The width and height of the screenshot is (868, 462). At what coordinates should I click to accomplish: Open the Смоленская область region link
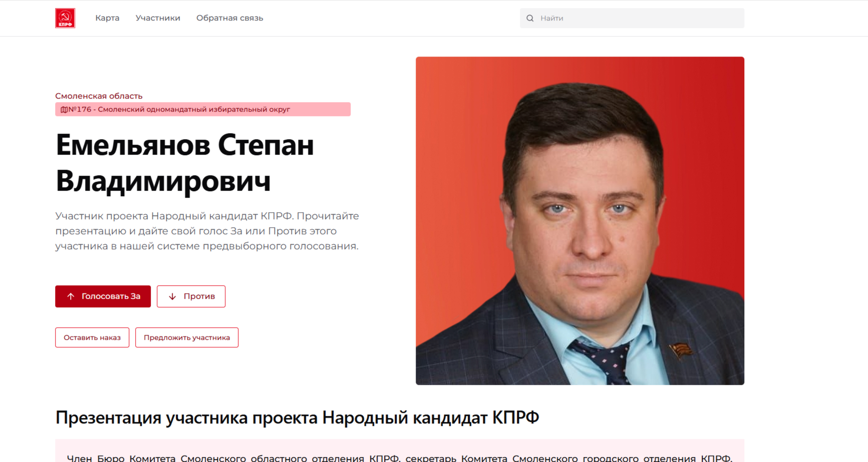(x=99, y=96)
